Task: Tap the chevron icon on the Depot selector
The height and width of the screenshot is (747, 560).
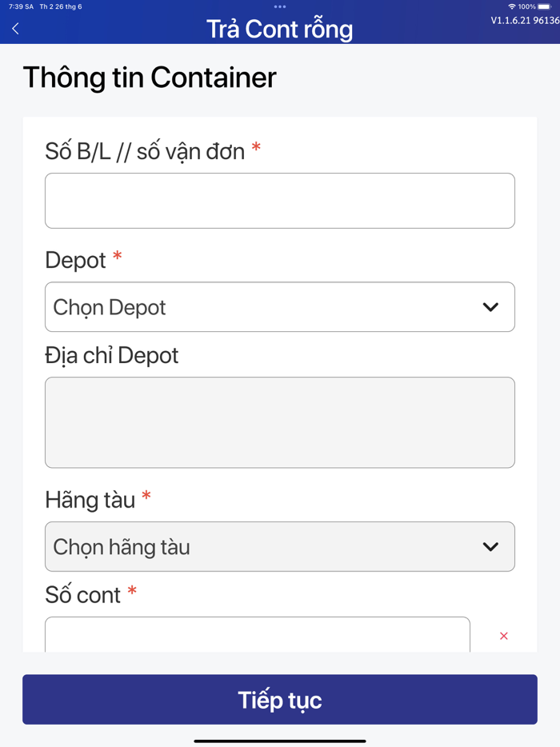Action: pyautogui.click(x=490, y=306)
